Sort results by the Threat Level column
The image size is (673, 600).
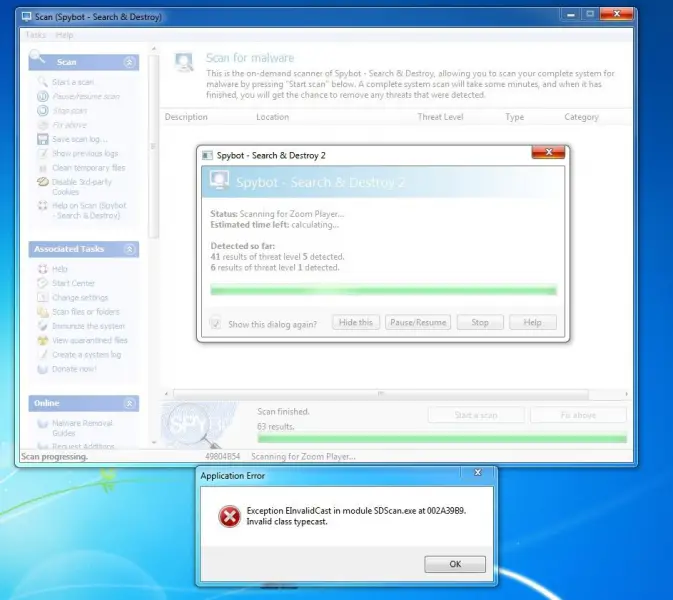tap(440, 117)
